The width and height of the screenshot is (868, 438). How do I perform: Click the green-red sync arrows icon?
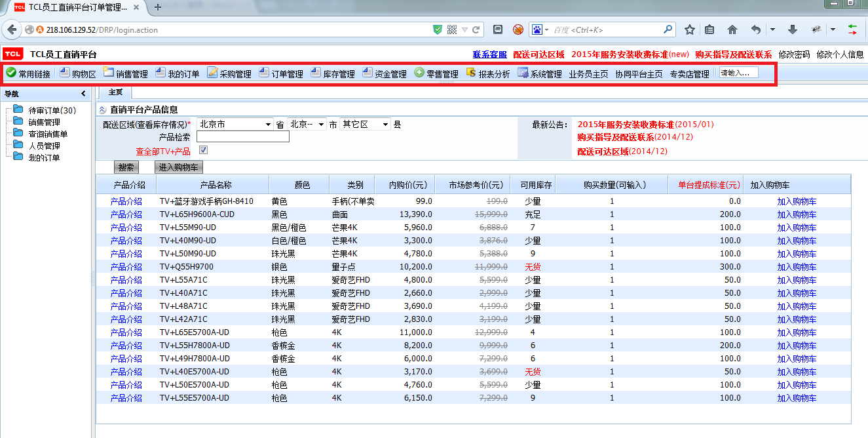click(x=852, y=30)
